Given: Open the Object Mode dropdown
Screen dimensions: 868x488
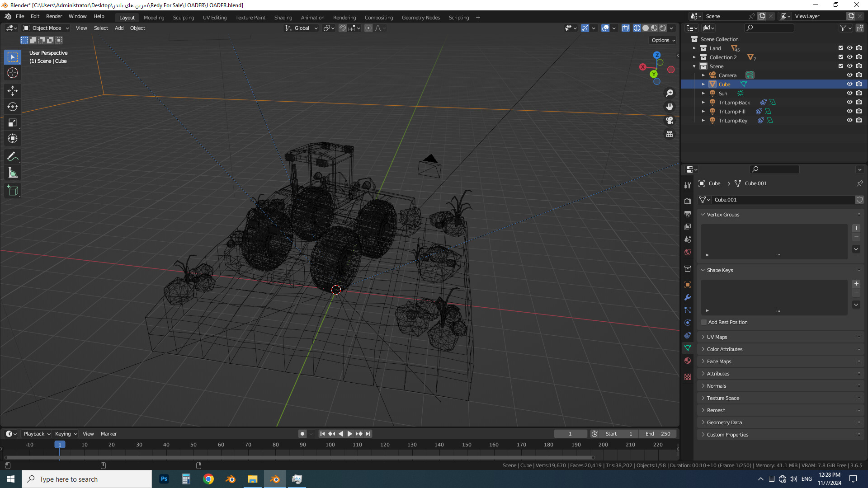Looking at the screenshot, I should [46, 28].
